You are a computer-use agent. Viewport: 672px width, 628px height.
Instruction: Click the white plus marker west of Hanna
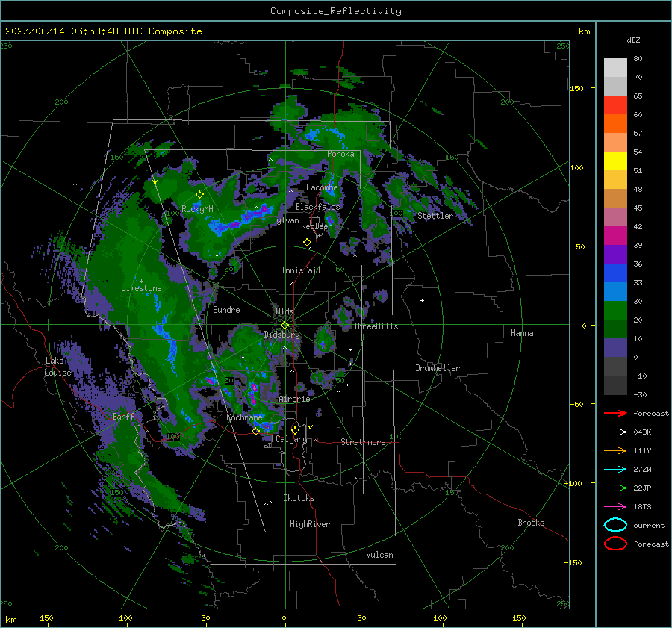coord(422,300)
